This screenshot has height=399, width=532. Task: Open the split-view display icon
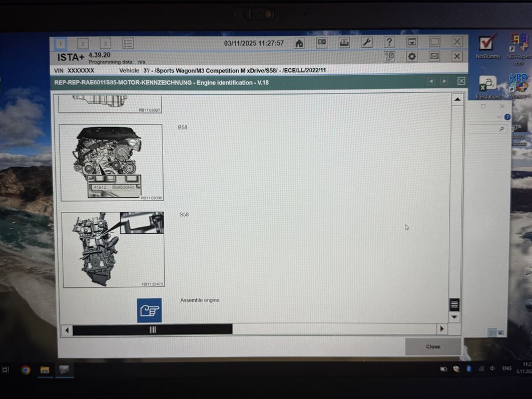pyautogui.click(x=321, y=42)
